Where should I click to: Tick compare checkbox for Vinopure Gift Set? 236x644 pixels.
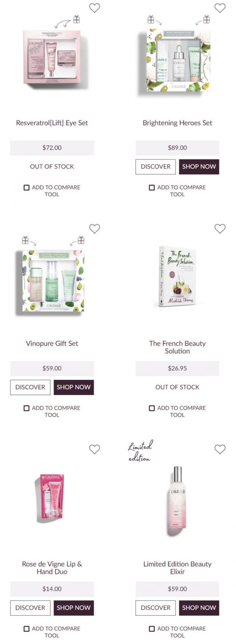click(x=26, y=408)
